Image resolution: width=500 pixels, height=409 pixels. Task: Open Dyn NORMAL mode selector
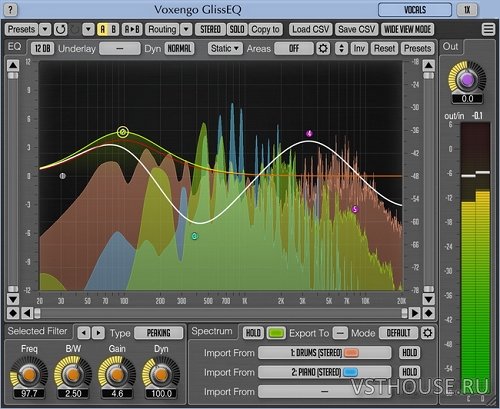click(x=179, y=49)
